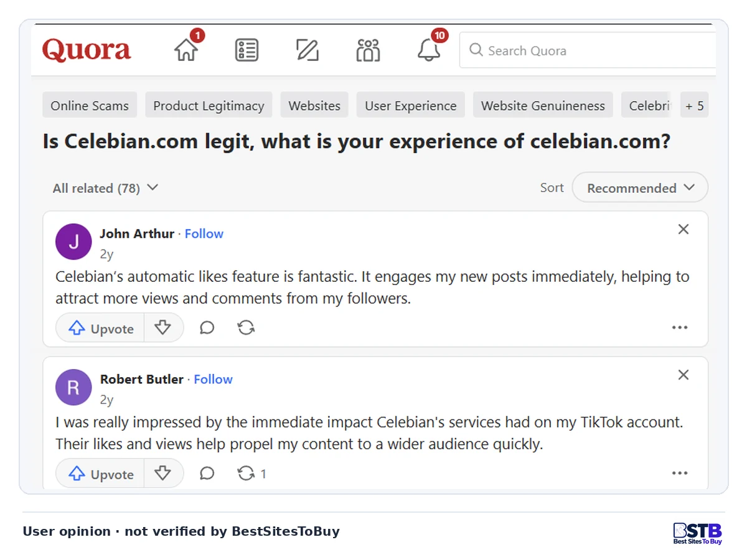The width and height of the screenshot is (747, 560).
Task: Click the Quora logo
Action: (x=87, y=50)
